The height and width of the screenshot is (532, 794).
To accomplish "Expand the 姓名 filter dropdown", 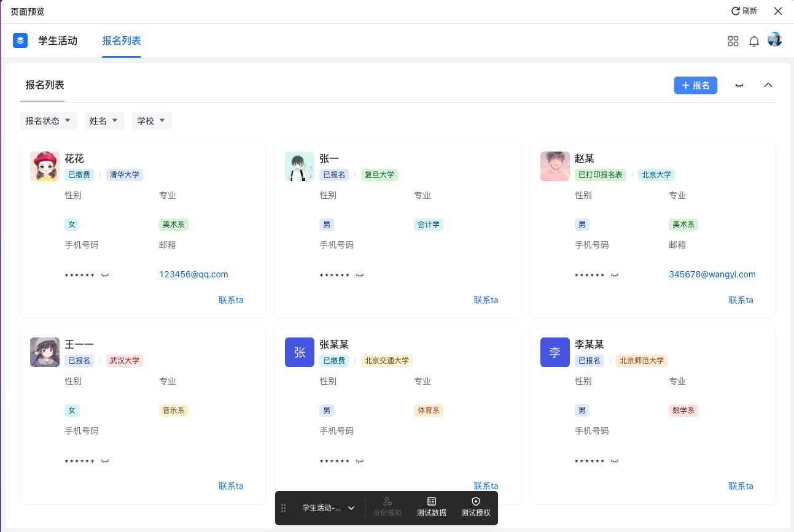I will click(x=104, y=121).
